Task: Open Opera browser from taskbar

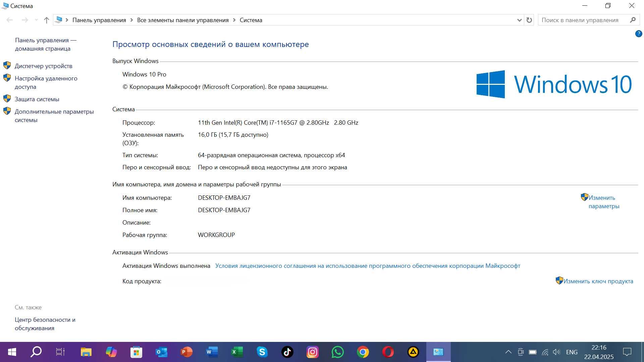Action: tap(388, 352)
